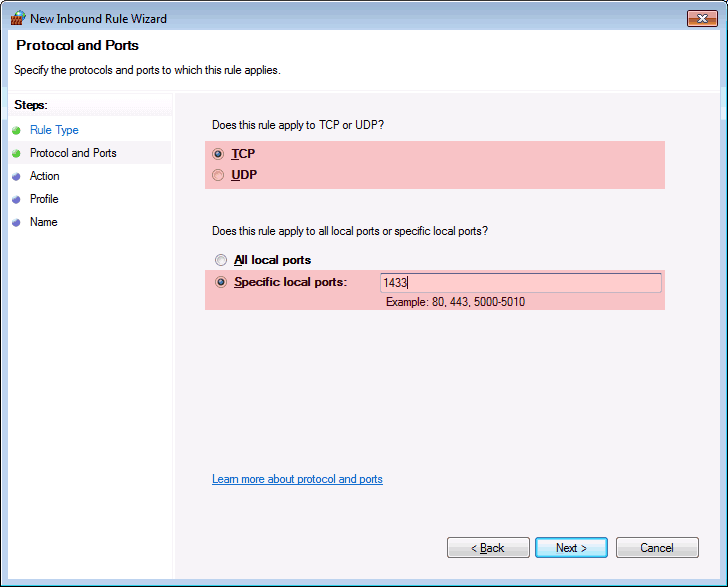This screenshot has height=587, width=728.
Task: Select the Name step in sidebar
Action: (x=44, y=222)
